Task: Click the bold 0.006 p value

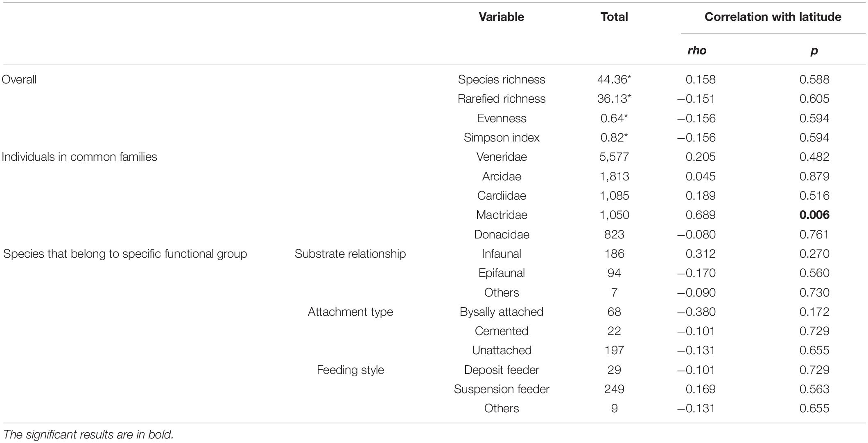Action: [x=814, y=215]
